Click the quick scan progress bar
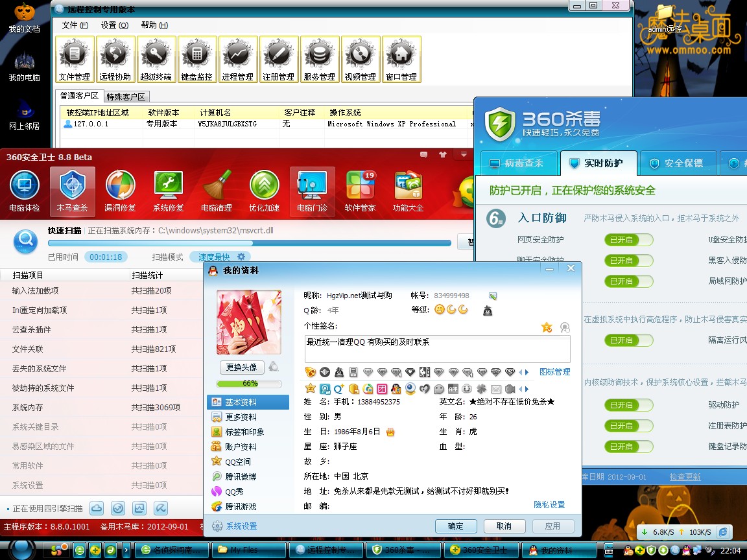This screenshot has height=560, width=747. tap(249, 243)
